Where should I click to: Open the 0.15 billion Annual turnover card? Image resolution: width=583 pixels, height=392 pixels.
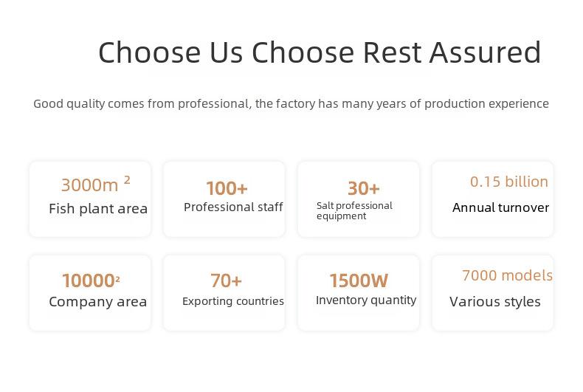pyautogui.click(x=493, y=199)
